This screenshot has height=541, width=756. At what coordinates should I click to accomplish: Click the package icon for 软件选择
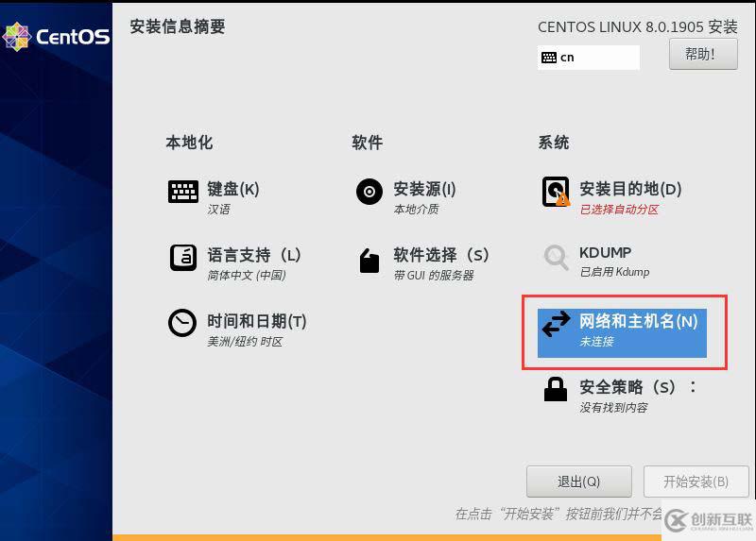(x=369, y=261)
